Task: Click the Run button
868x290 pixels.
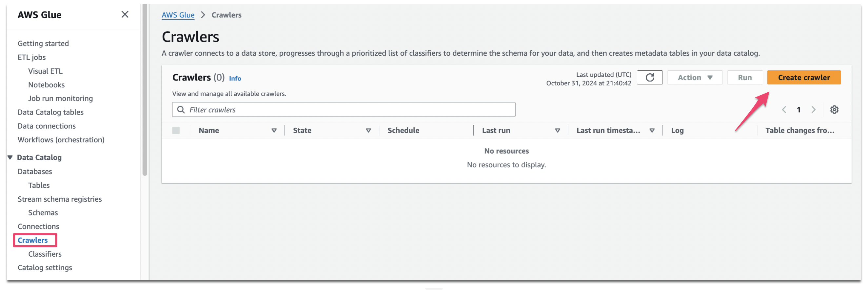Action: click(x=745, y=77)
